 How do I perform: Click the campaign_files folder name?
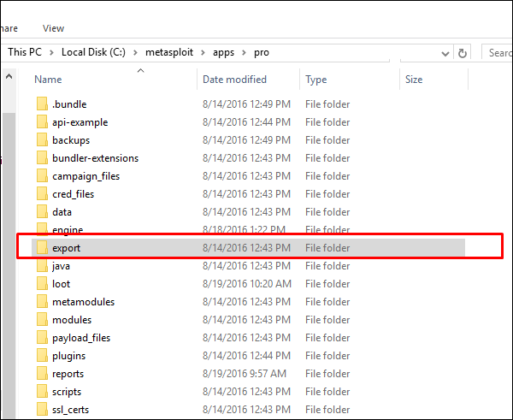(x=86, y=176)
